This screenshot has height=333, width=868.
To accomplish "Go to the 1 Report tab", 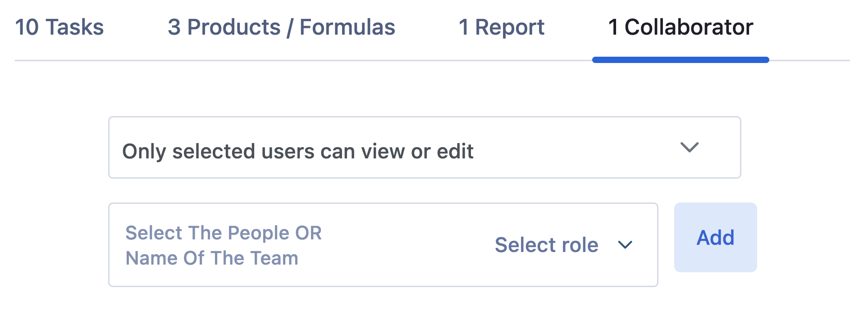I will point(501,27).
